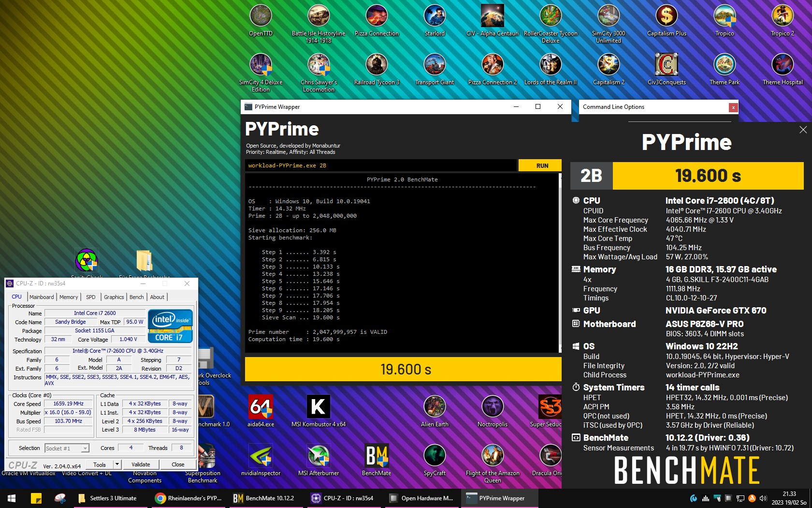812x508 pixels.
Task: Select the Alien Earth desktop icon
Action: pos(435,411)
